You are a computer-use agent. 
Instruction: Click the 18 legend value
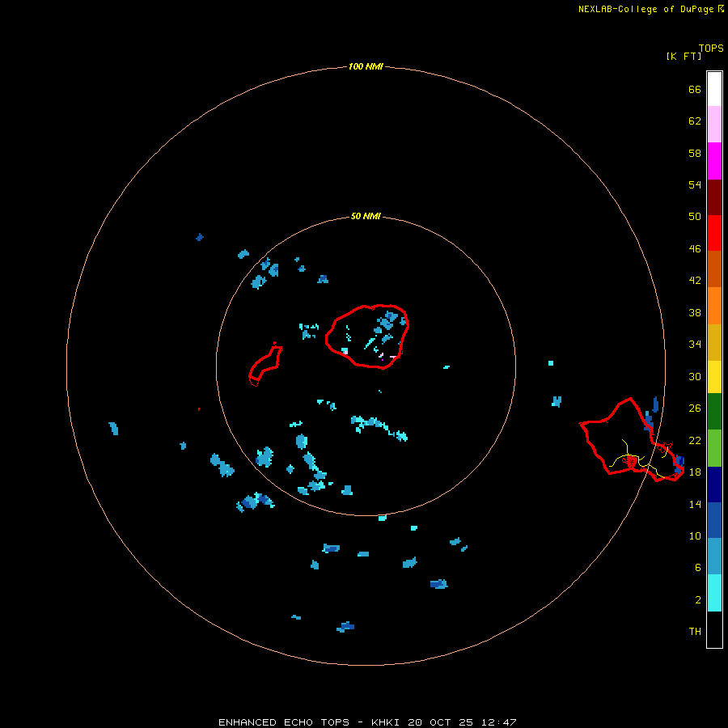695,472
